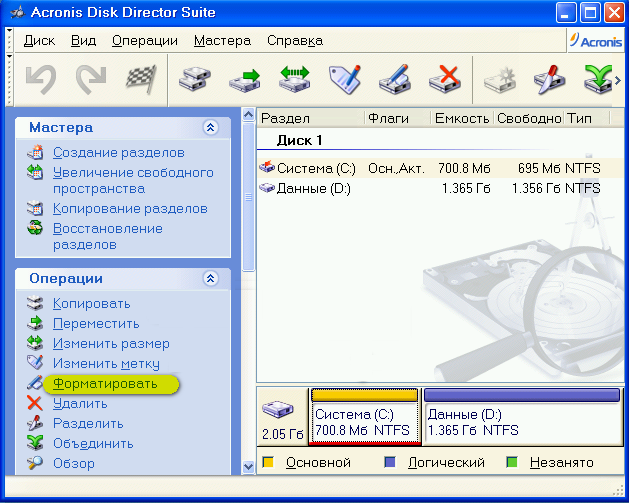Collapse the Мастера panel
The height and width of the screenshot is (503, 630).
[x=211, y=128]
